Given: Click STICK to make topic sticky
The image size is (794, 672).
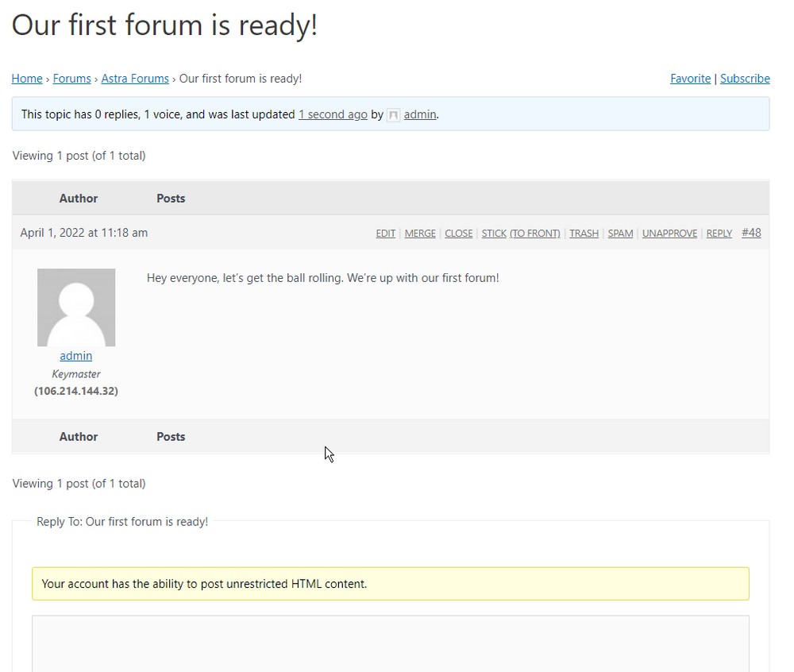Looking at the screenshot, I should pos(494,234).
